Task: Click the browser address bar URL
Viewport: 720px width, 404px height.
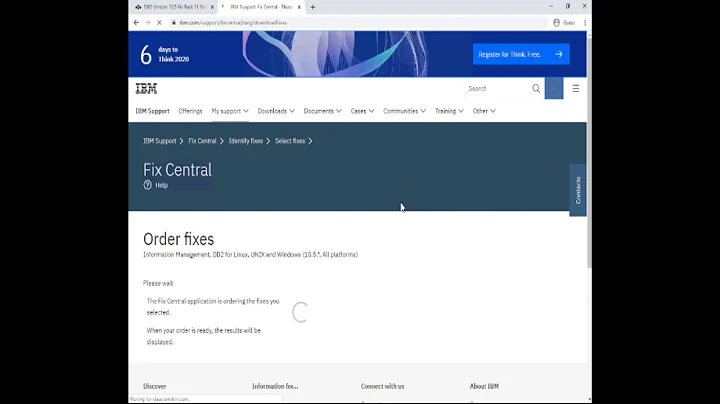Action: (x=233, y=22)
